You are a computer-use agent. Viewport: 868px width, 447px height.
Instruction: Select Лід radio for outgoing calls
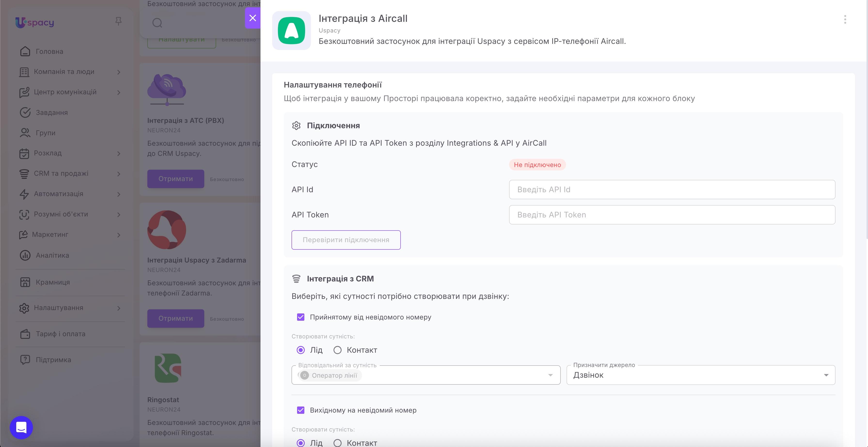300,443
